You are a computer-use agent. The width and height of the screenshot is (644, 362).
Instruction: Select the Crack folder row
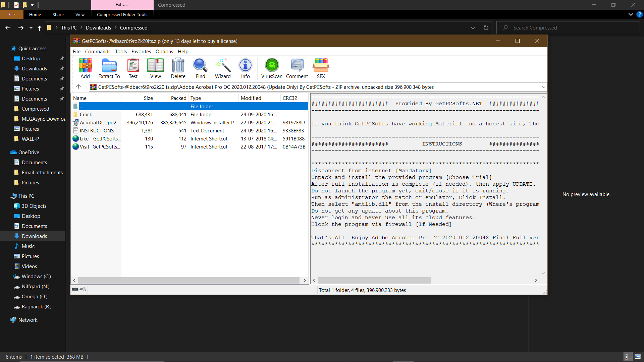pyautogui.click(x=190, y=115)
